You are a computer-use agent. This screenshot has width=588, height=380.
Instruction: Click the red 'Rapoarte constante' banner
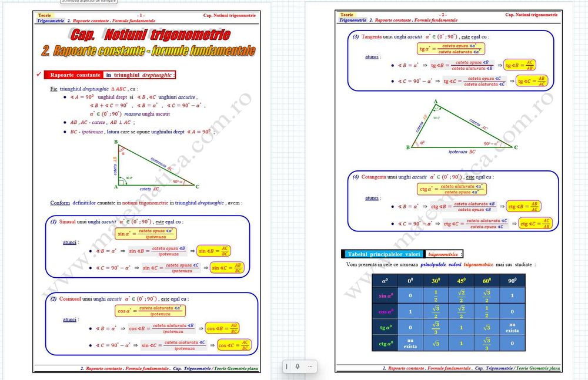(x=74, y=75)
